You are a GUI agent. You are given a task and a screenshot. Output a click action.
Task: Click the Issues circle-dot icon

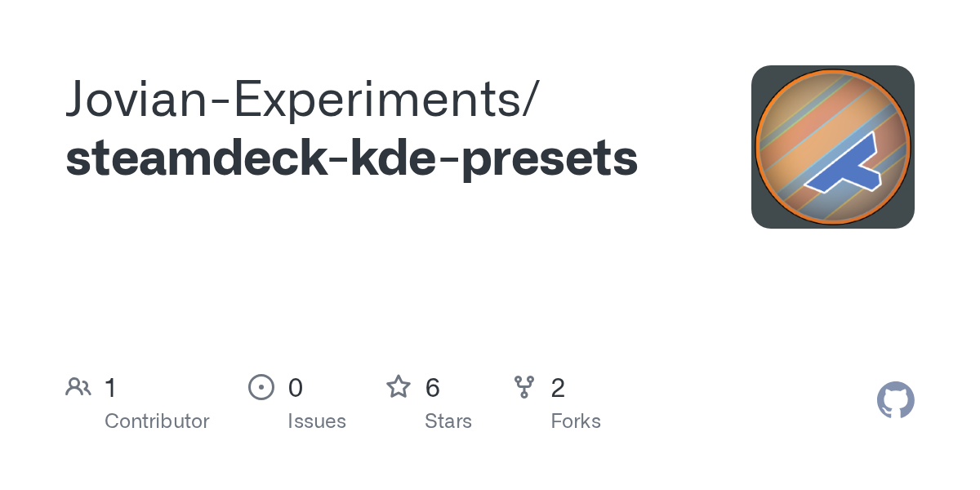point(261,387)
